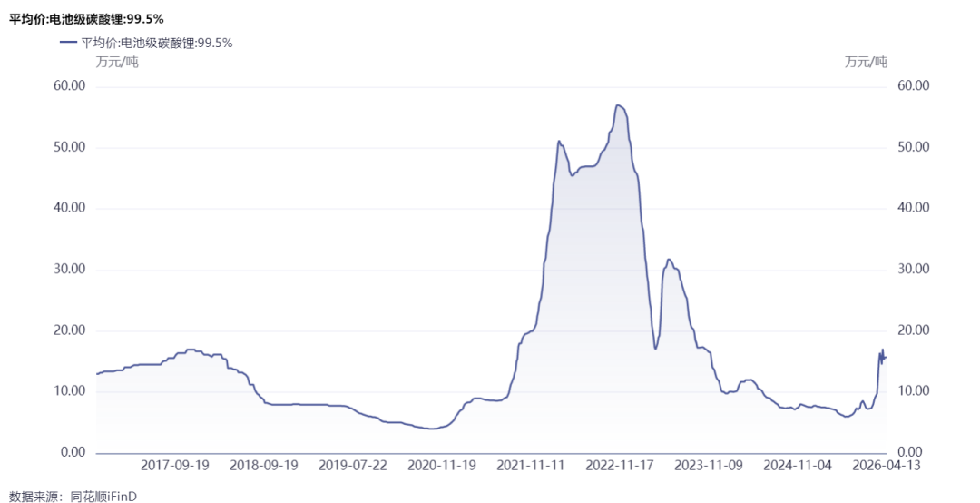This screenshot has width=980, height=503.
Task: Click the left axis unit 万元/吨
Action: coord(117,62)
